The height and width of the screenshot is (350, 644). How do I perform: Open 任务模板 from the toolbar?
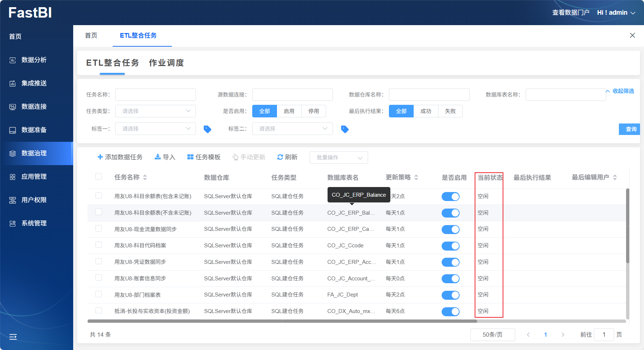(204, 157)
